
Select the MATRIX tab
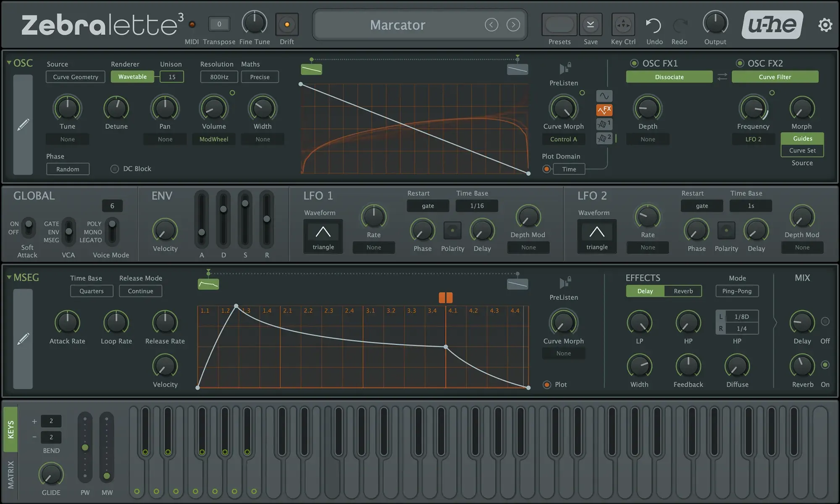10,475
